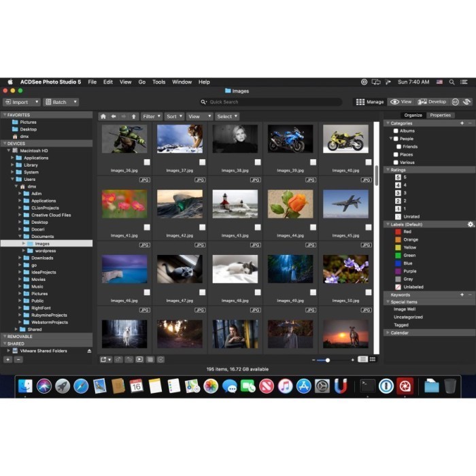Viewport: 476px width, 476px height.
Task: Check the Places category checkbox
Action: [x=396, y=154]
